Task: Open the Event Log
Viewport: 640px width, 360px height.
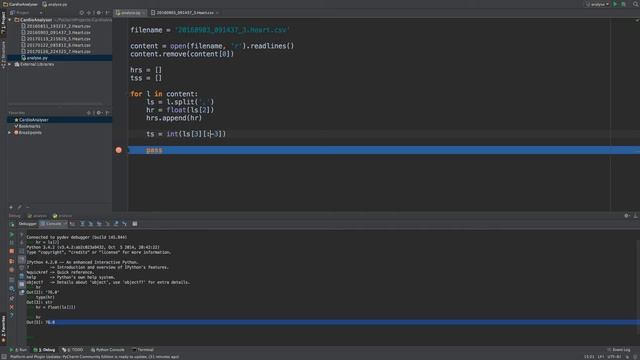Action: click(619, 350)
